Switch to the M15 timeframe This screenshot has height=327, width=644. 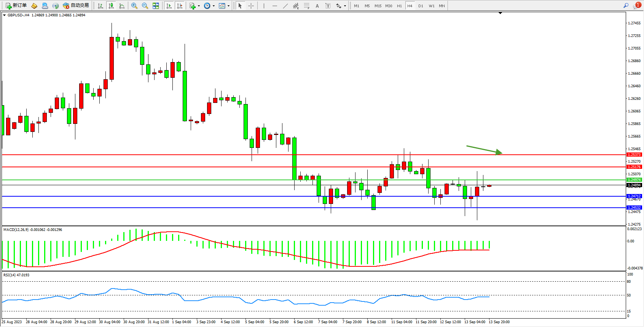[378, 6]
